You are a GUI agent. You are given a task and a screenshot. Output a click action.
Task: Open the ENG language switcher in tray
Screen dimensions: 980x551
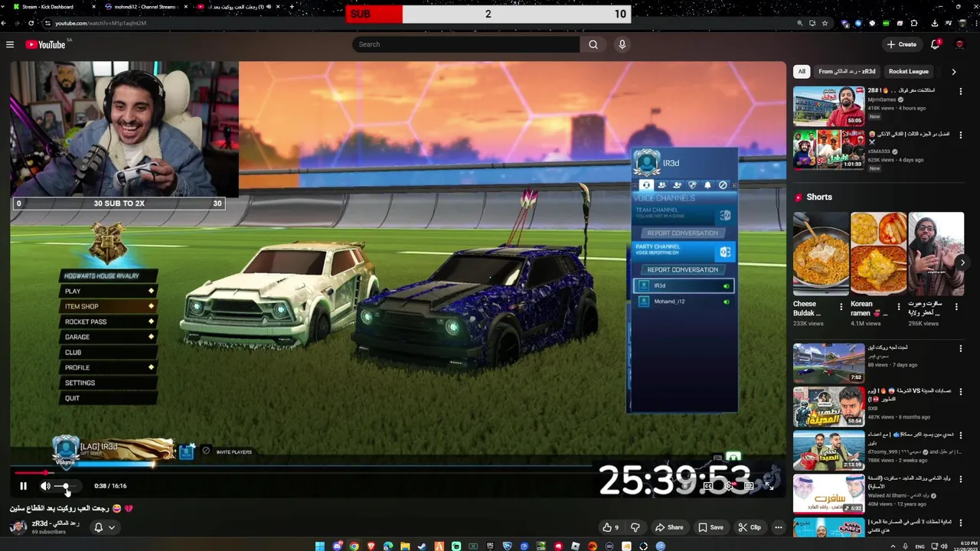point(920,546)
